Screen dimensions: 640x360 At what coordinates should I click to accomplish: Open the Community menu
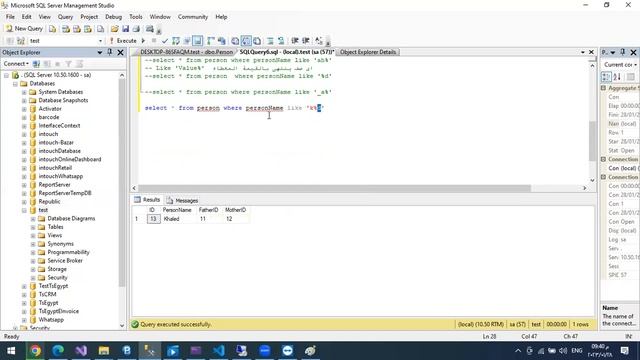tap(193, 17)
